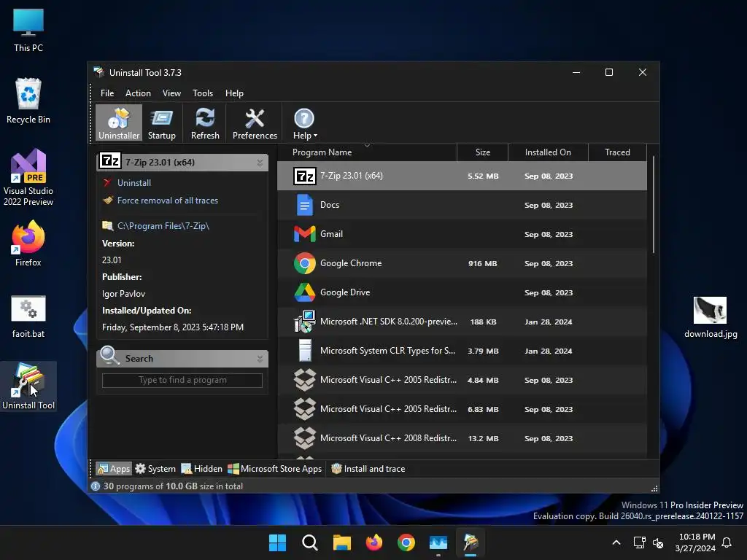
Task: Click the Jan 28, 2024 date for .NET SDK
Action: click(549, 322)
